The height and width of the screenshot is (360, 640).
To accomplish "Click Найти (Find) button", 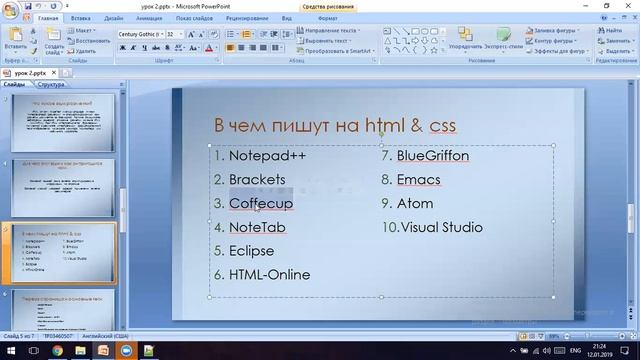I will (x=610, y=31).
